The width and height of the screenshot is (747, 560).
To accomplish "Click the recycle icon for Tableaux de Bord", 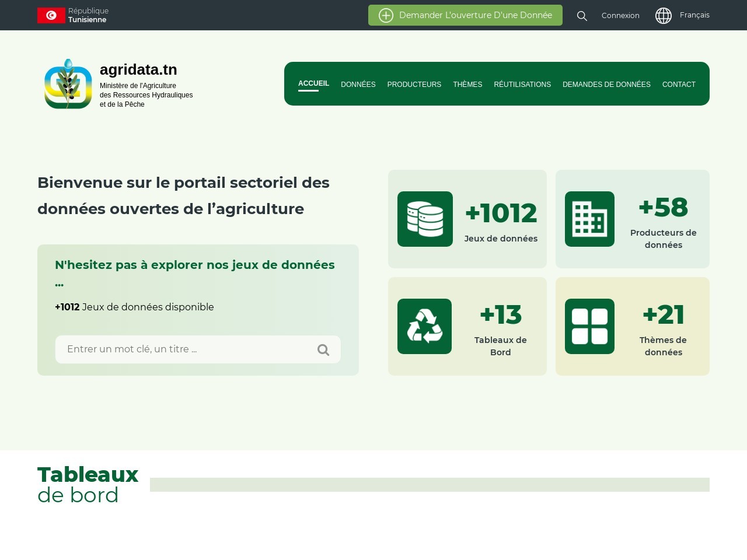I will [x=424, y=326].
